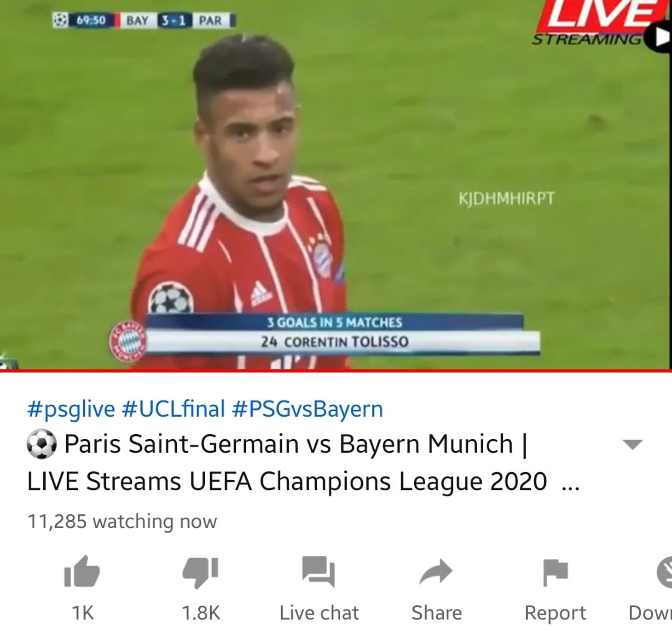Open the #UCLfinal hashtag
Image resolution: width=672 pixels, height=640 pixels.
click(174, 409)
